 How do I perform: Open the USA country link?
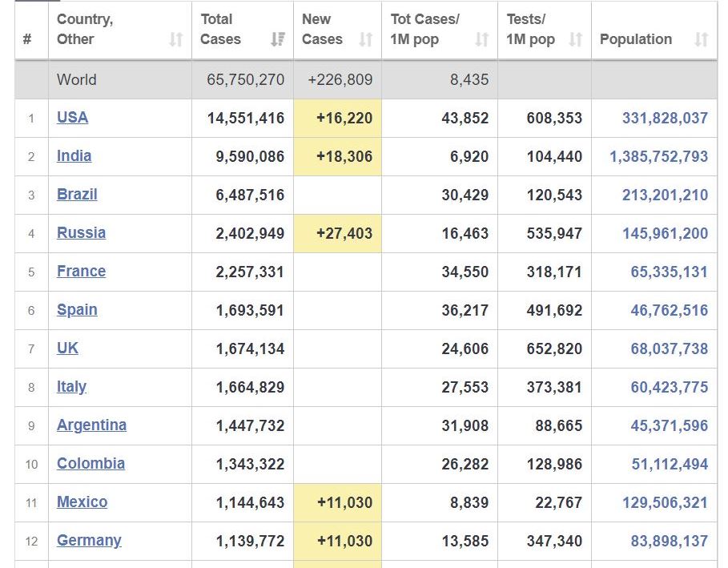pos(72,118)
